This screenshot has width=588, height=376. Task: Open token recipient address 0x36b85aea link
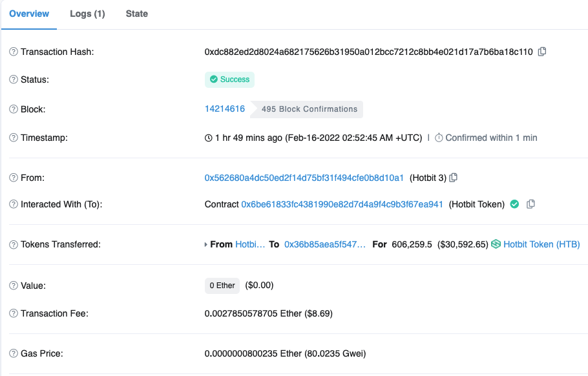(325, 244)
